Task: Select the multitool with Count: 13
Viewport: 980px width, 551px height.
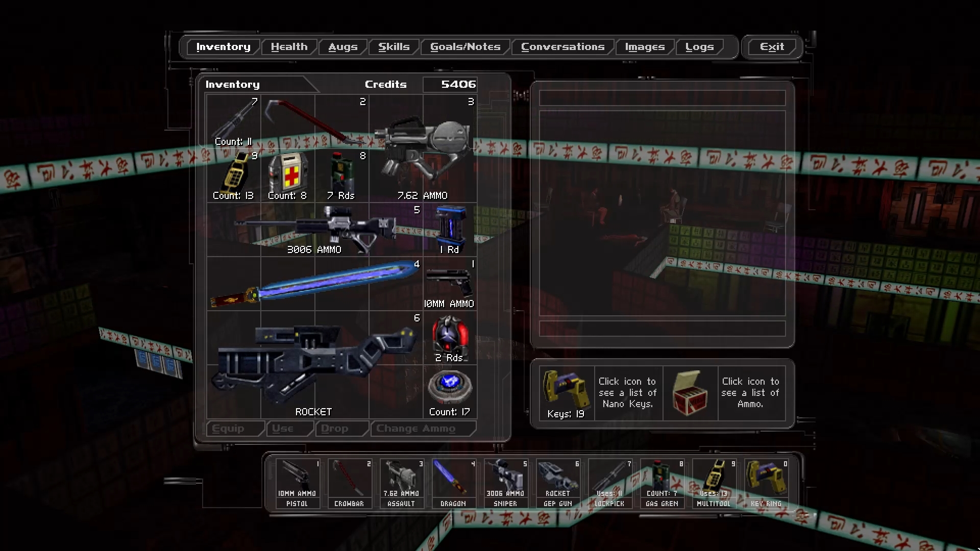Action: click(233, 176)
